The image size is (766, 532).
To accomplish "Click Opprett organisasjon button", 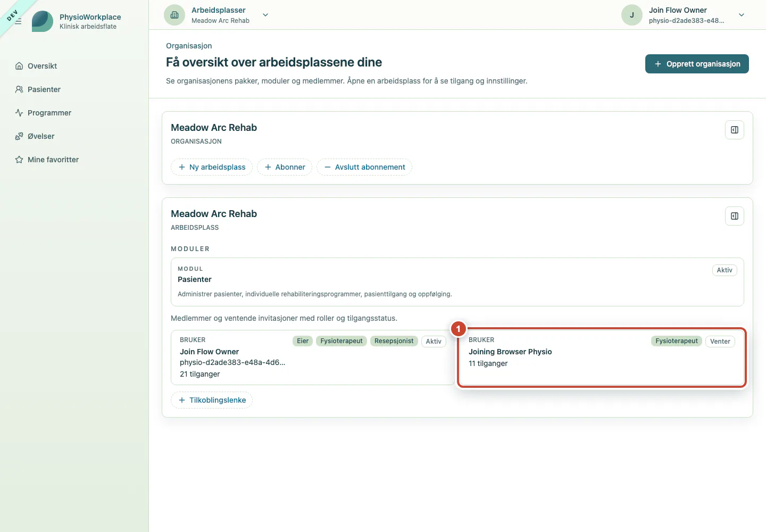I will [697, 64].
